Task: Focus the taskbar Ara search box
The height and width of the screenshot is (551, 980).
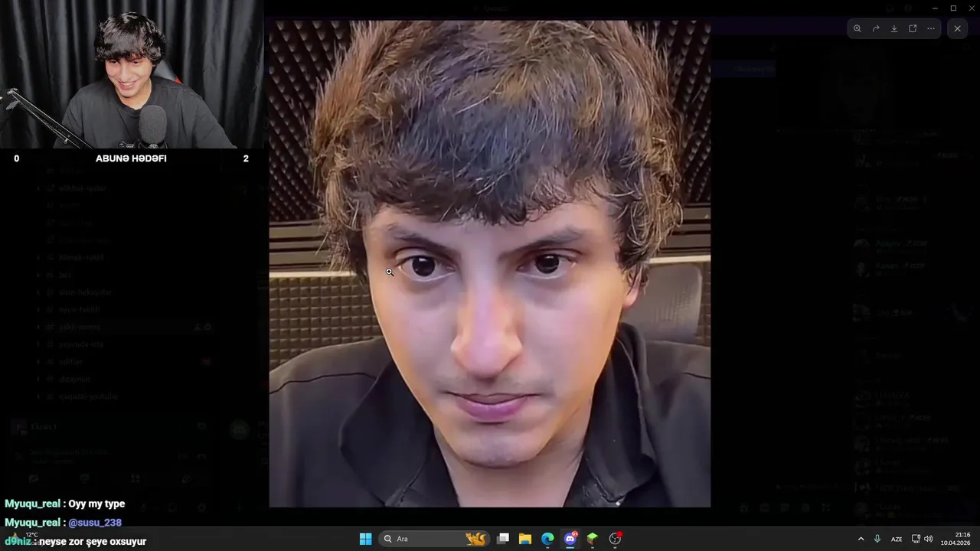Action: (435, 539)
